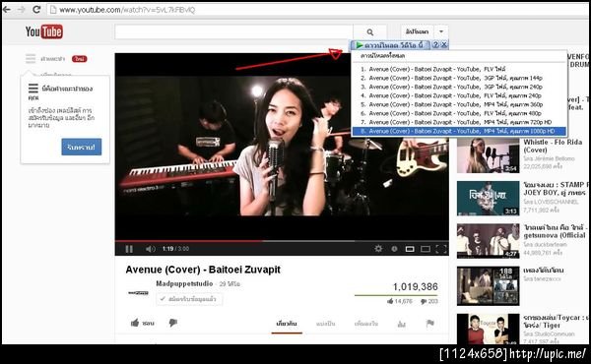The height and width of the screenshot is (364, 591).
Task: Pause the video with the pause icon
Action: click(129, 249)
